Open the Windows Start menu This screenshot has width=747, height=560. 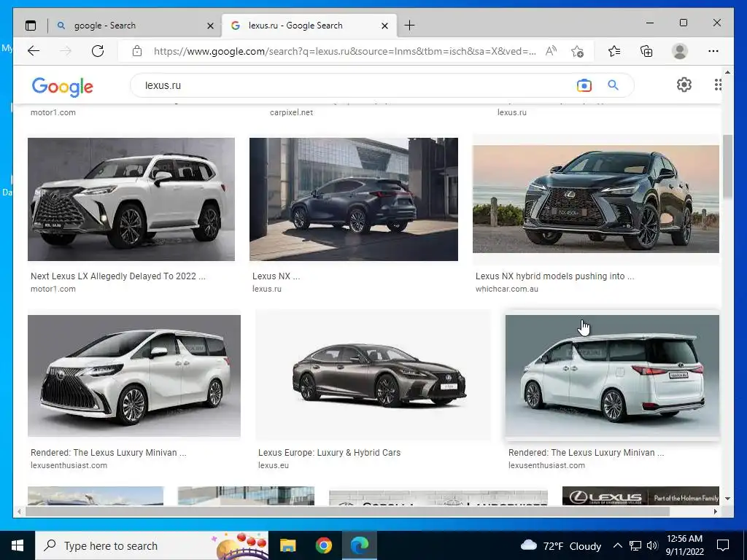click(x=18, y=545)
